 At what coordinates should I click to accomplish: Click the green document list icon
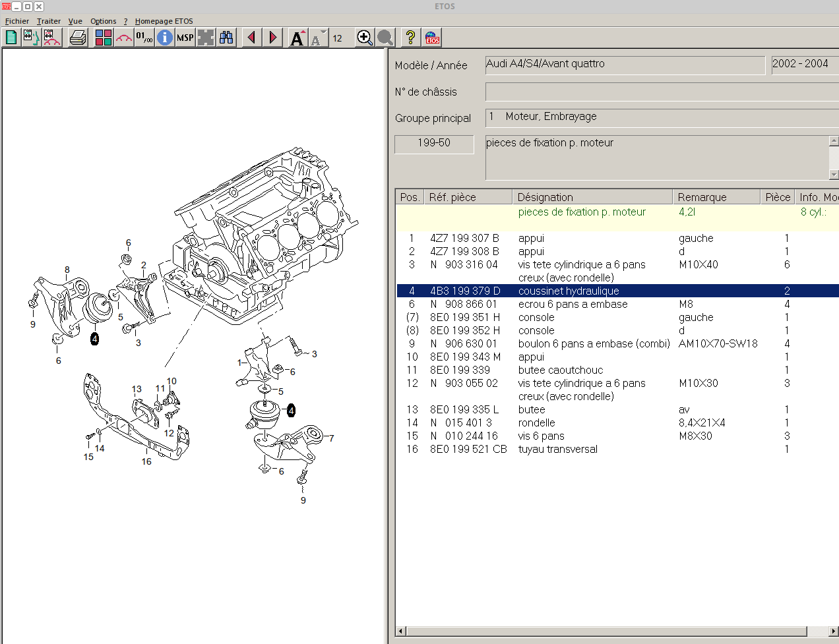[11, 38]
